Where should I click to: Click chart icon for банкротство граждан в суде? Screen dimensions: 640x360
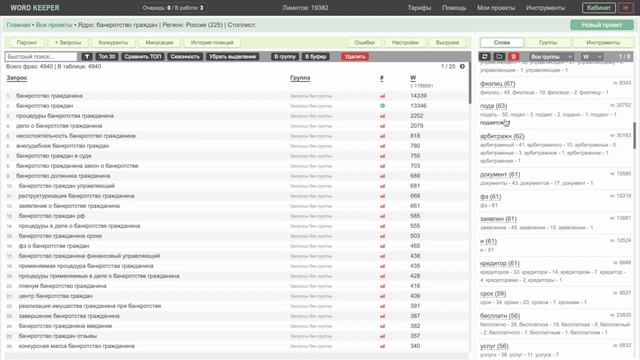382,156
